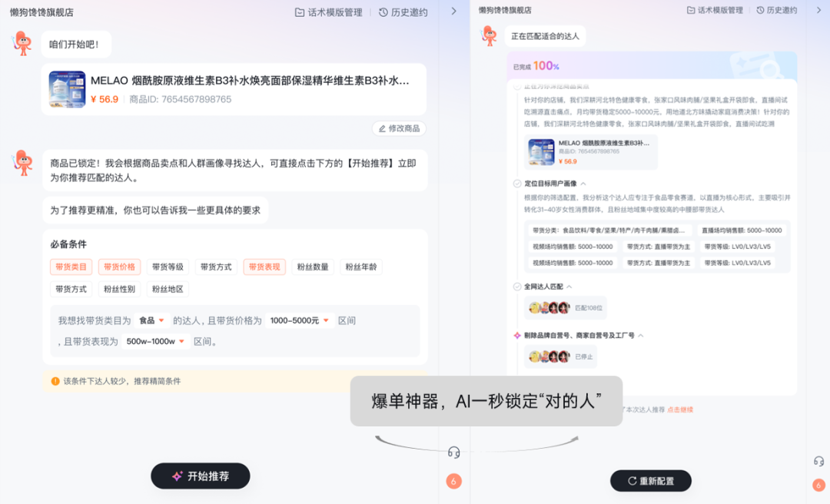Enable the 粉丝年龄 condition tag
This screenshot has height=504, width=830.
click(360, 267)
